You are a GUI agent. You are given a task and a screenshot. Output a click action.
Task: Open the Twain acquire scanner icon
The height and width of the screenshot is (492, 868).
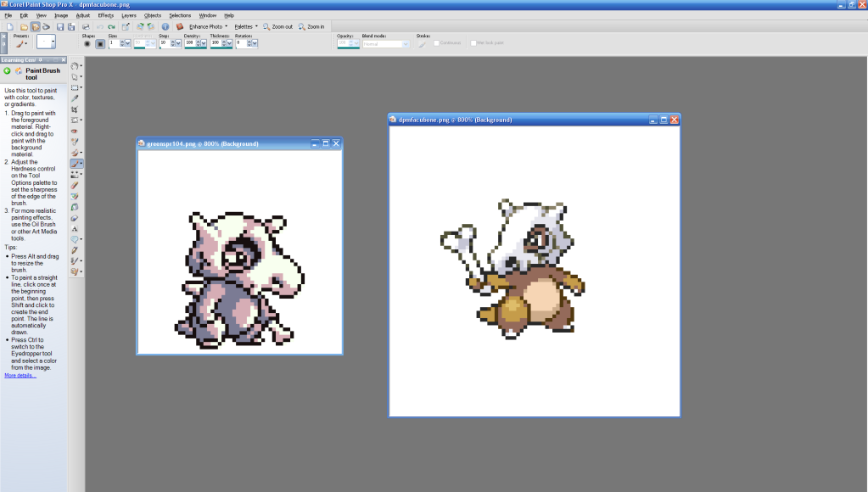click(46, 26)
